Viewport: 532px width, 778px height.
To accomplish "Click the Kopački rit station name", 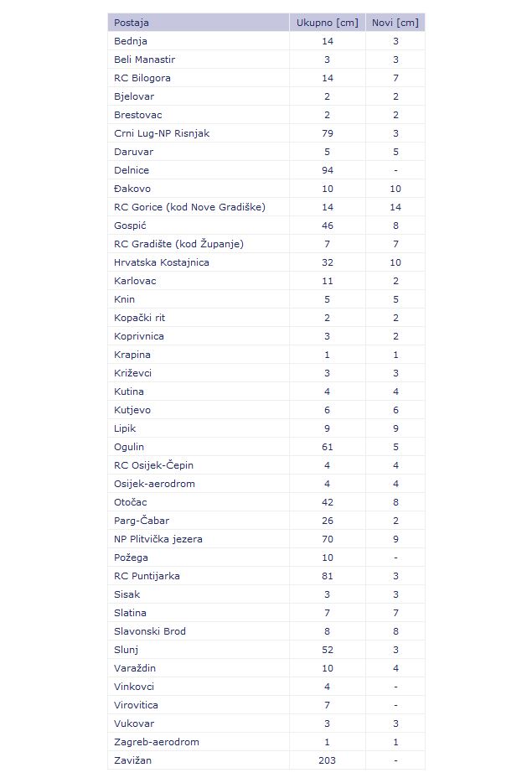I will [139, 318].
